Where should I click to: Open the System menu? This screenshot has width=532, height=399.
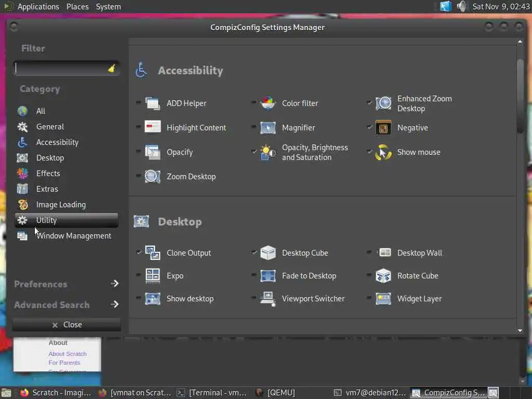[108, 6]
